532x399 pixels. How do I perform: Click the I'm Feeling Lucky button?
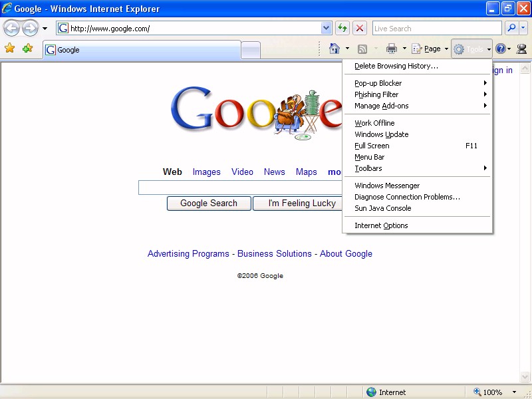(x=297, y=203)
